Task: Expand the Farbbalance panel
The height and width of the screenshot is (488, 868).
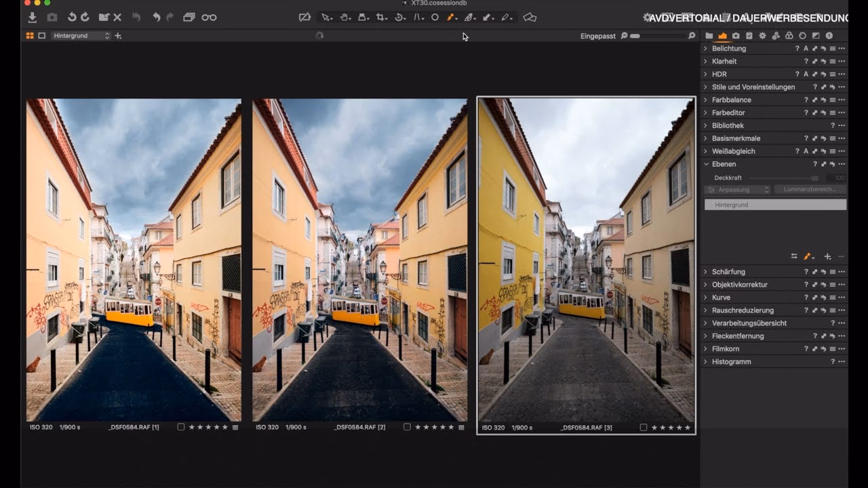Action: [705, 100]
